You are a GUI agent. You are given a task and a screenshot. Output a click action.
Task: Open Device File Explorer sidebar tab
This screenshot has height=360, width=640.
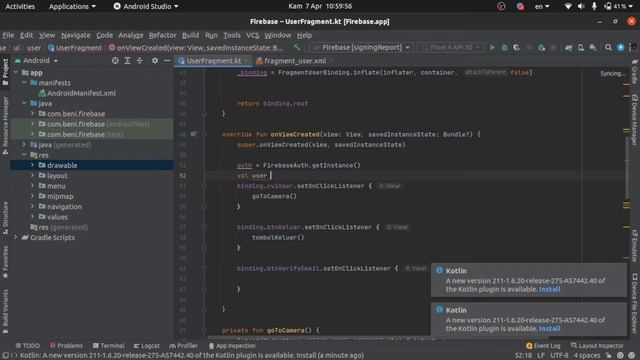click(x=635, y=303)
